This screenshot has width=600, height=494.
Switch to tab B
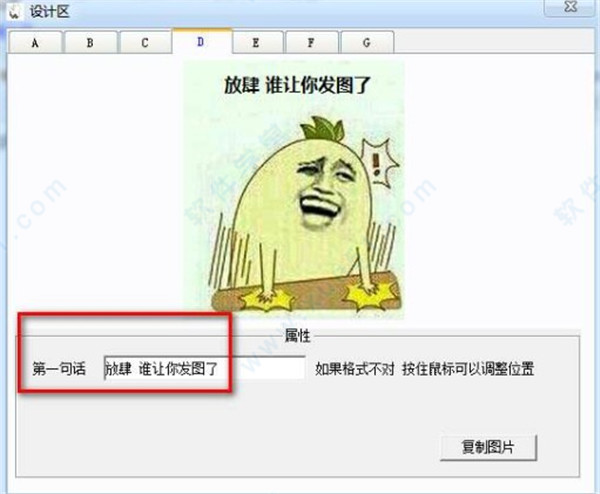(x=90, y=42)
